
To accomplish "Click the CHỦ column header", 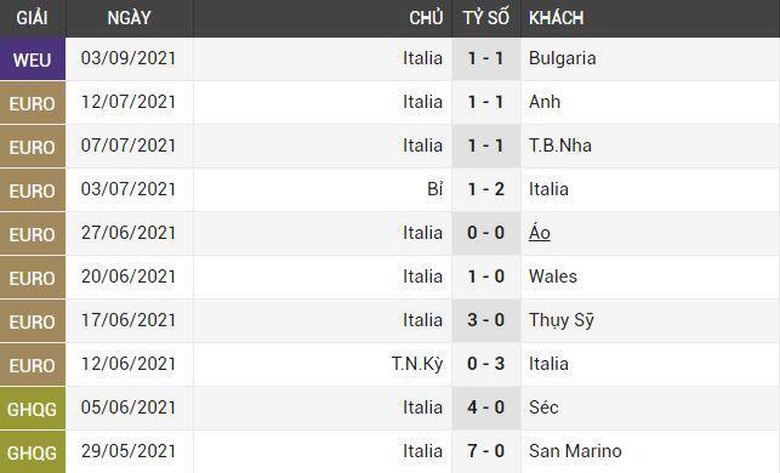I will coord(426,18).
